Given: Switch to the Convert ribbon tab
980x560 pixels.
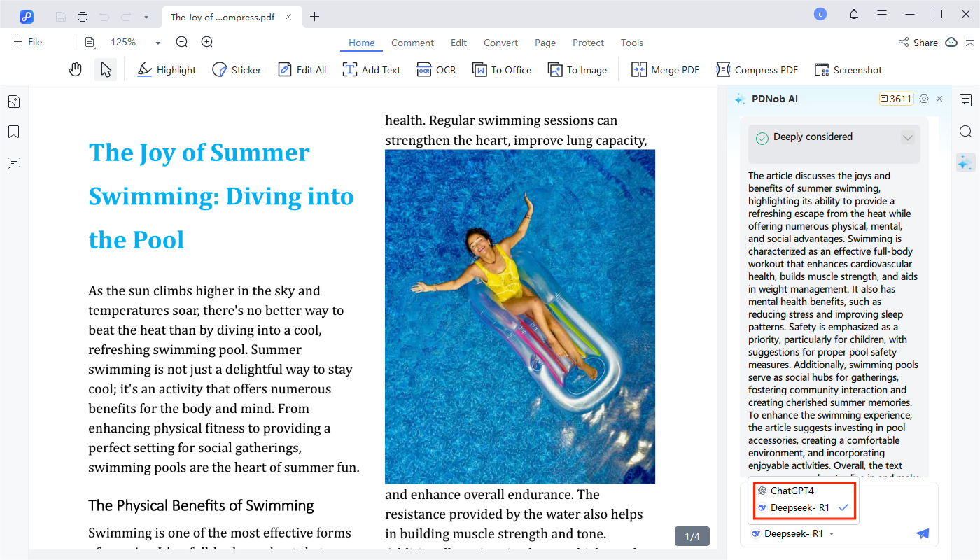Looking at the screenshot, I should coord(500,43).
